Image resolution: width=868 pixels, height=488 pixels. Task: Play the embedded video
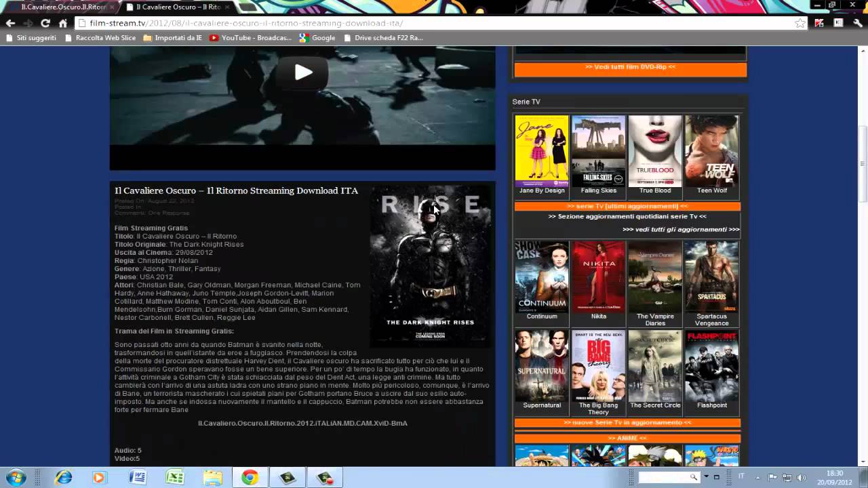click(303, 73)
